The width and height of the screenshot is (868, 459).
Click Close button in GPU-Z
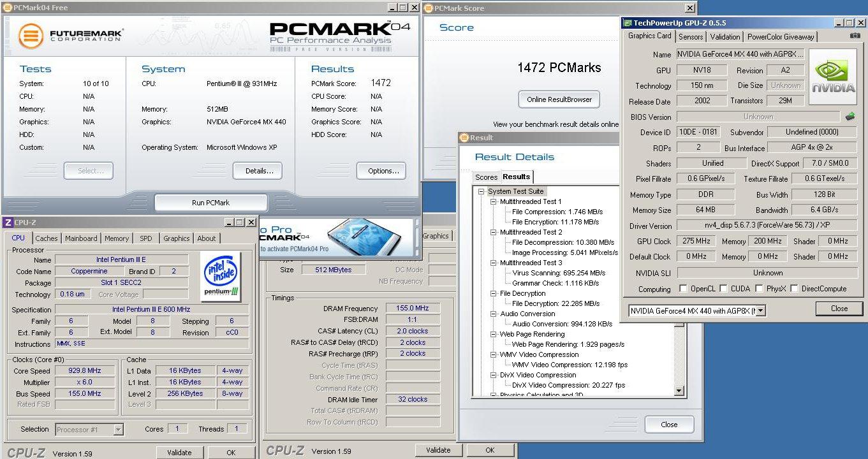[839, 309]
